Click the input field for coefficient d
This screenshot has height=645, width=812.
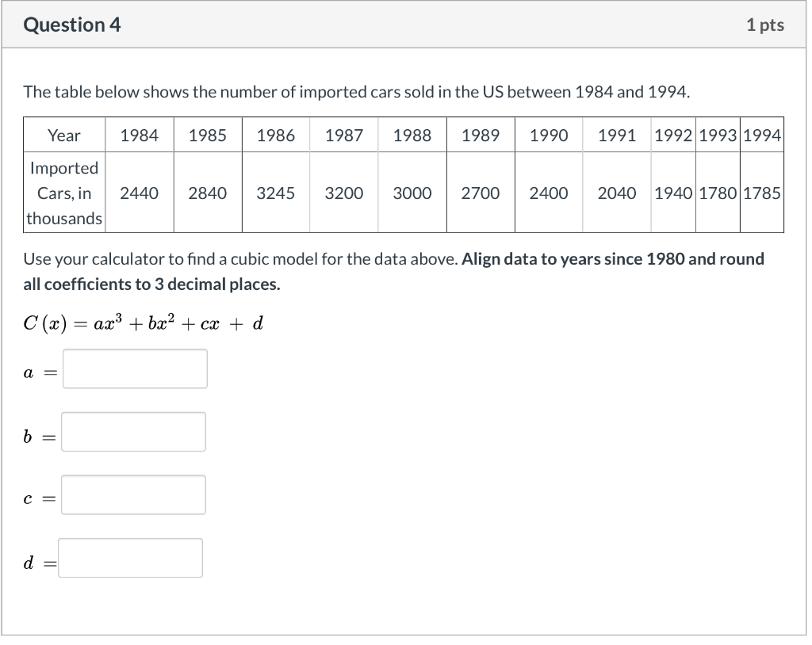(131, 558)
